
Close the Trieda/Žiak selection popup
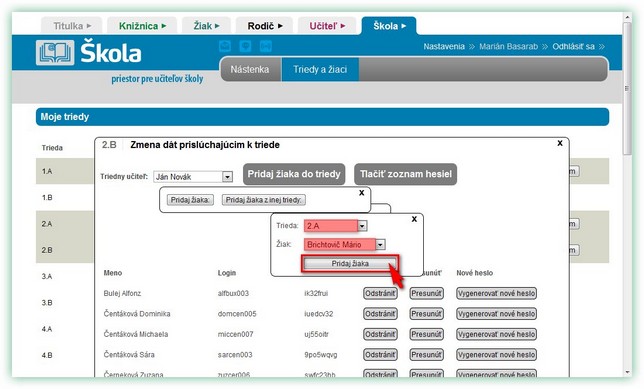point(414,219)
